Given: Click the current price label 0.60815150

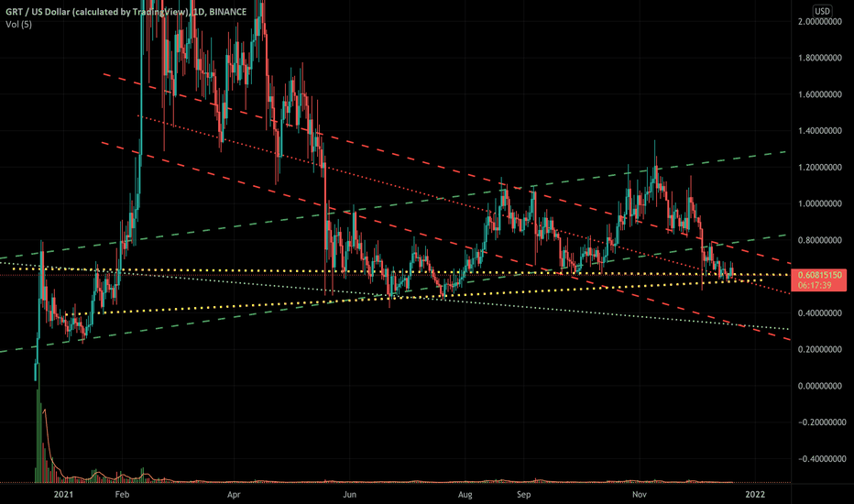Looking at the screenshot, I should coord(819,275).
